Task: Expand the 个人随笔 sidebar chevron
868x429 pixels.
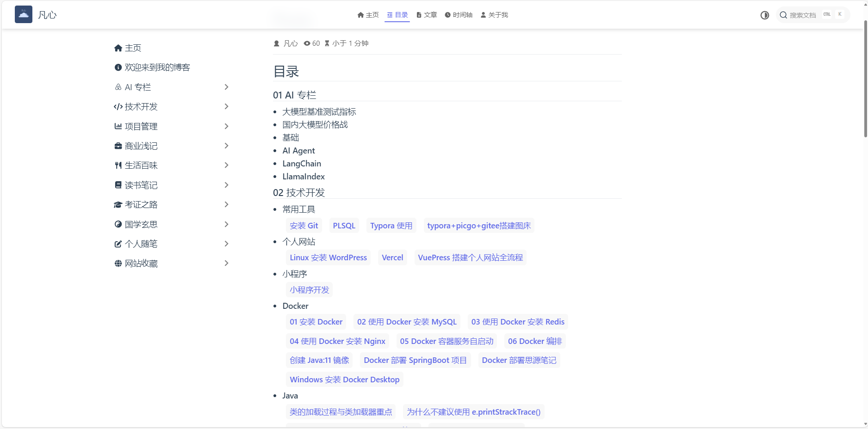Action: click(226, 244)
